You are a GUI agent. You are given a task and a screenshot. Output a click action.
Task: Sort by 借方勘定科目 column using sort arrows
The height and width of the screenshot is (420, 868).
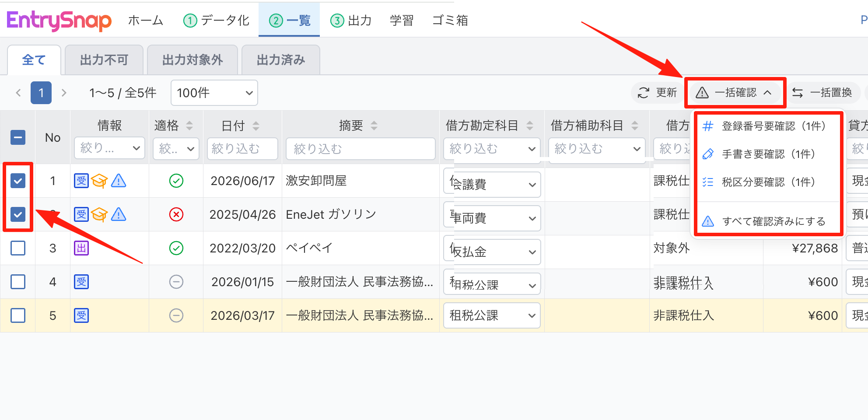(530, 126)
